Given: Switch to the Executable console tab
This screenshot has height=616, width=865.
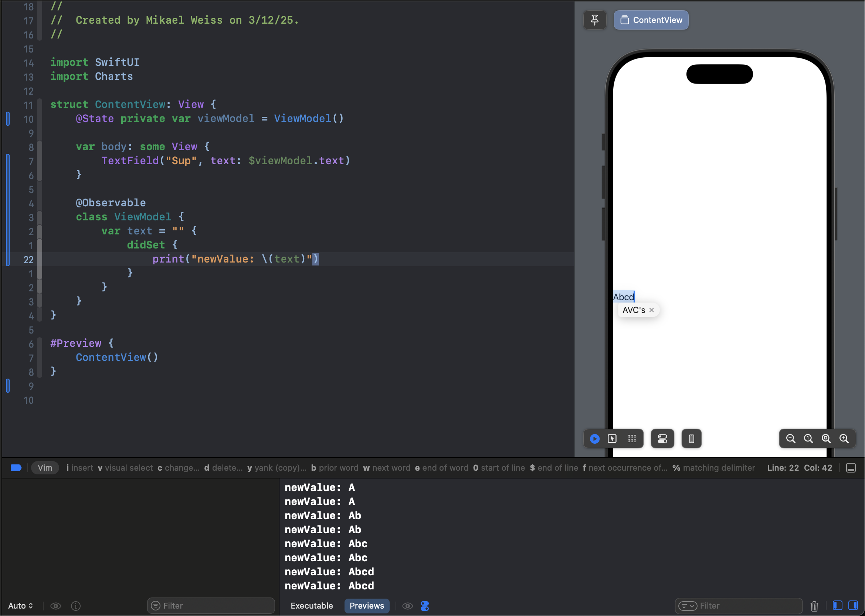Looking at the screenshot, I should click(x=311, y=606).
